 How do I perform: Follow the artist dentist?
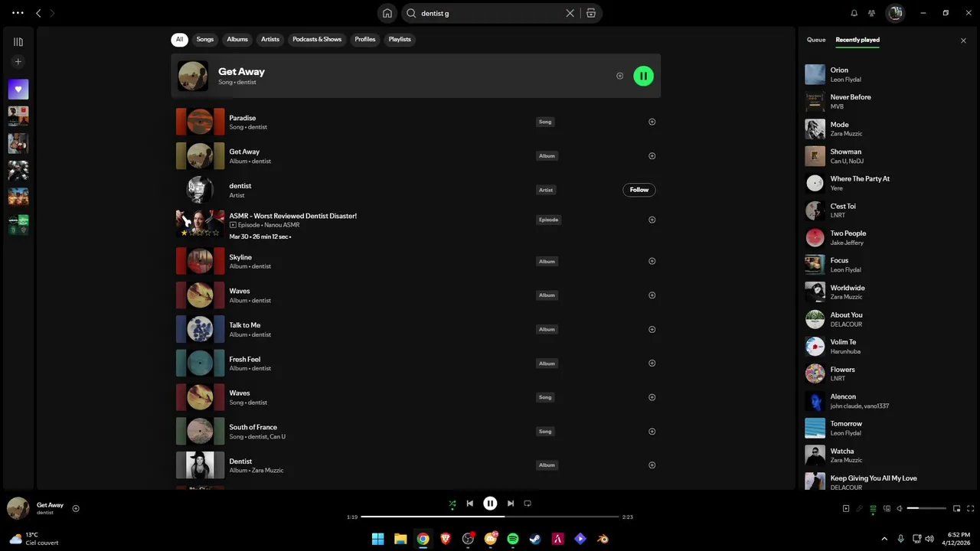(639, 190)
